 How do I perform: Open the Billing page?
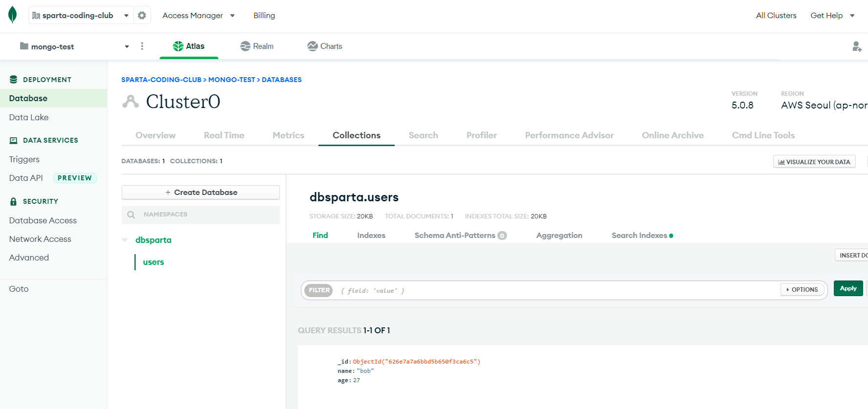coord(264,16)
